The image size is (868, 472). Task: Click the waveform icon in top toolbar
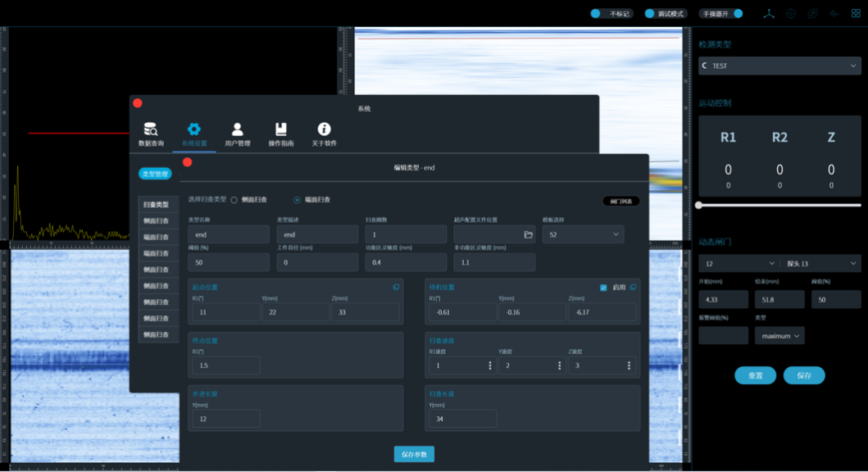click(834, 14)
